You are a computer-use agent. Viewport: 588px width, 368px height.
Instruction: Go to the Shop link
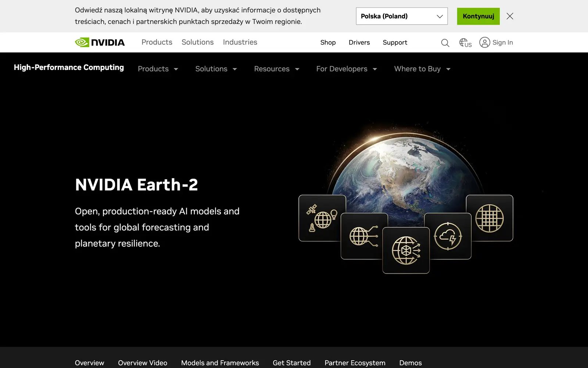click(328, 42)
